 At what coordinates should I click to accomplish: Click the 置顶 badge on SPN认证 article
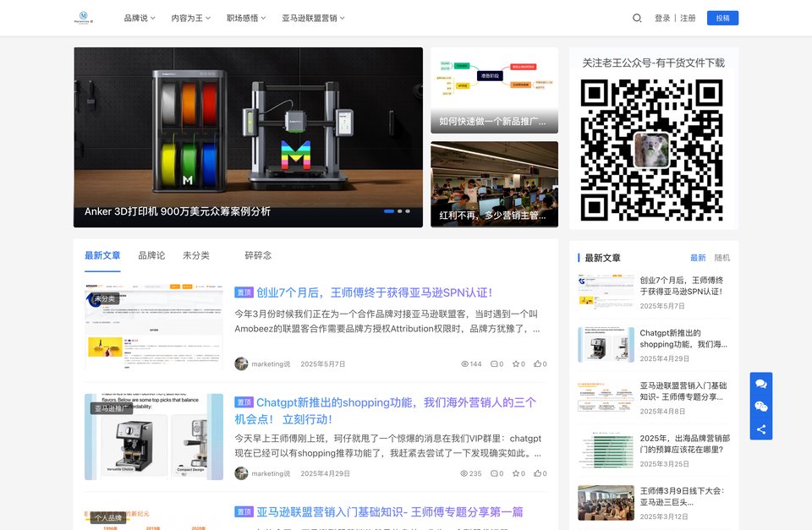[244, 292]
